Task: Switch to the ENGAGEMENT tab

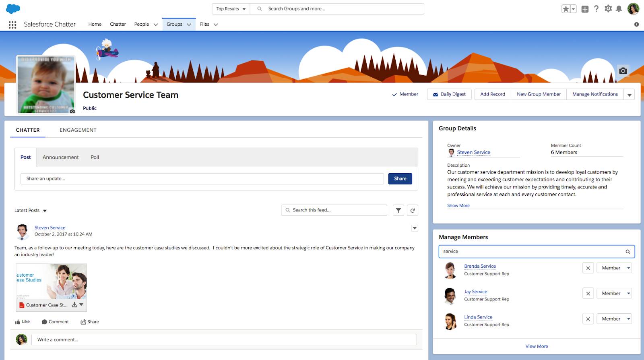Action: (78, 130)
